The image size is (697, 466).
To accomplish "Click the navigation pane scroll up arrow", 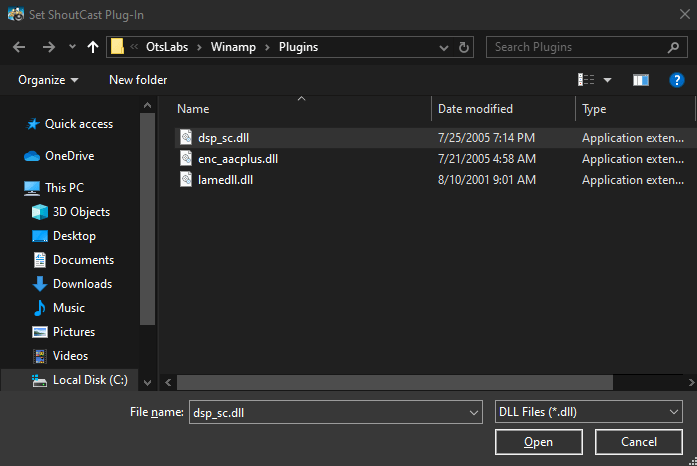I will click(148, 106).
